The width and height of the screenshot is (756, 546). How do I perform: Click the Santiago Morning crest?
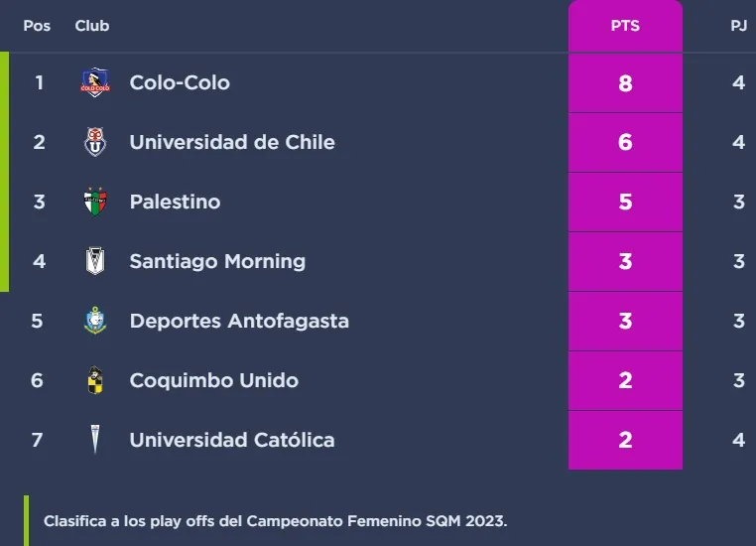94,261
